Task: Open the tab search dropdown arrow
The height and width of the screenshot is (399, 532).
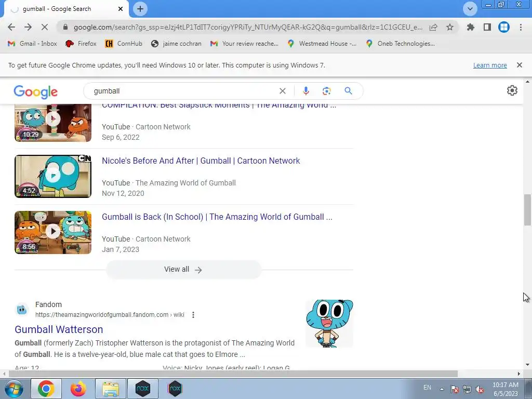Action: [470, 9]
